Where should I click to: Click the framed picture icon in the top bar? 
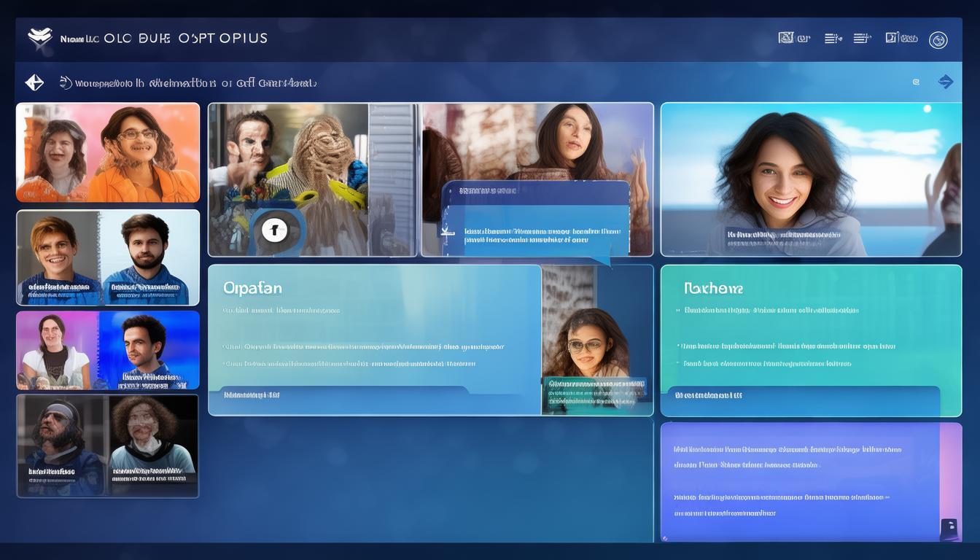coord(786,38)
